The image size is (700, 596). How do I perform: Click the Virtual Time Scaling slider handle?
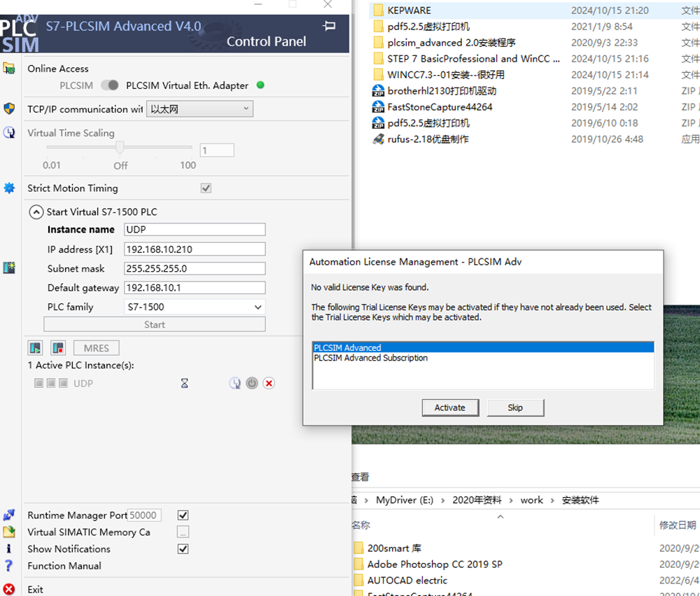(x=120, y=148)
